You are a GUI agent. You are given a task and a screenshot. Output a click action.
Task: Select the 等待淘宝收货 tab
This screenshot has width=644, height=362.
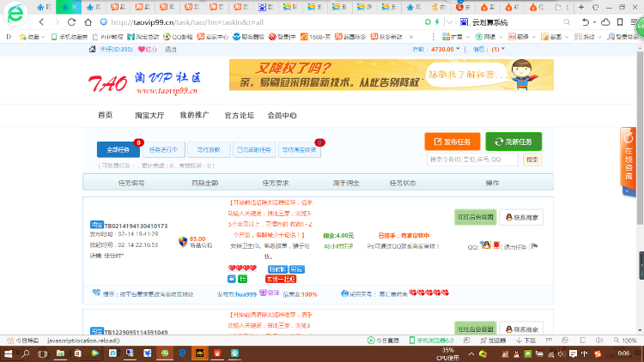(299, 150)
